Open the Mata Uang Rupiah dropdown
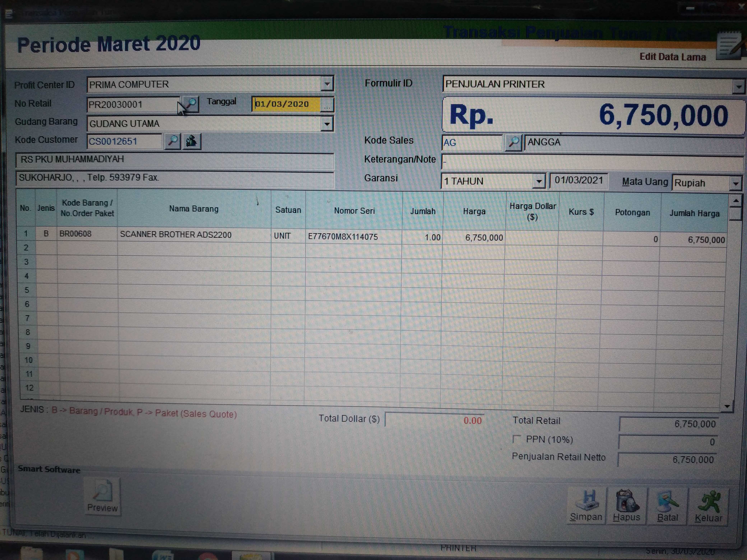The image size is (747, 560). pos(736,184)
